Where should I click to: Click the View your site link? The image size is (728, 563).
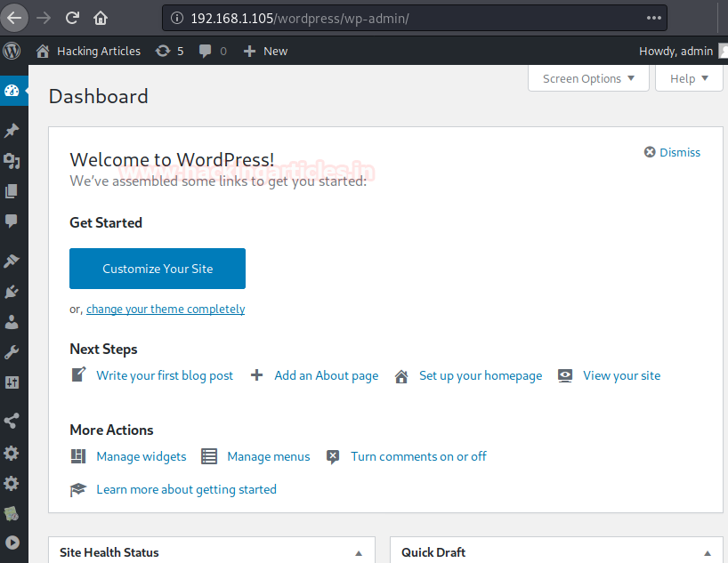click(x=621, y=375)
